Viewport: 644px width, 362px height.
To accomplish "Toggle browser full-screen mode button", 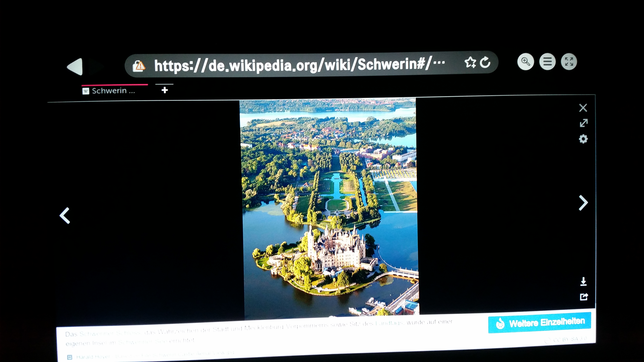I will pos(569,61).
